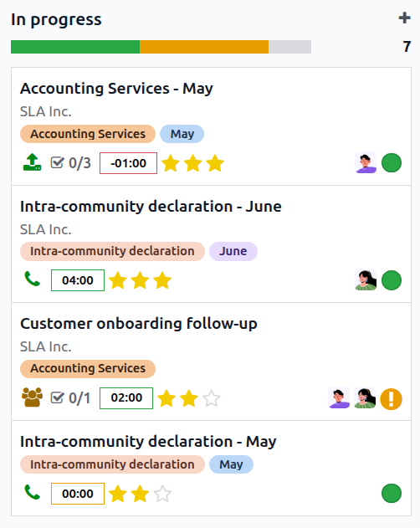Click phone call activity on Intra-community declaration - May
Screen dimensions: 420x528
coord(32,492)
